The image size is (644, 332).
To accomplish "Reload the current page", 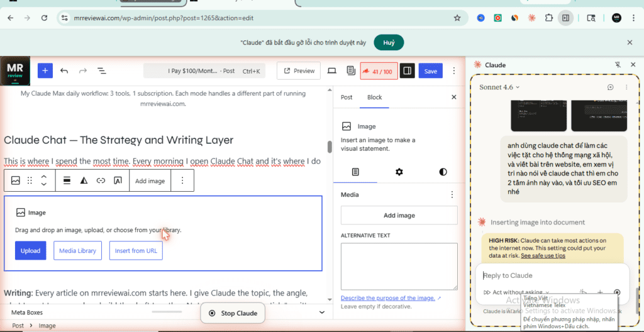I will 45,18.
